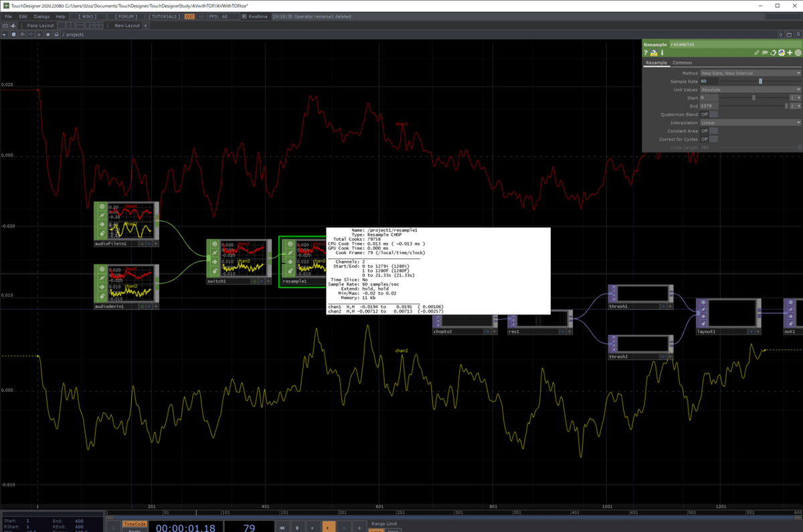This screenshot has height=532, width=803.
Task: Open the operator help question-mark icon
Action: tap(646, 52)
